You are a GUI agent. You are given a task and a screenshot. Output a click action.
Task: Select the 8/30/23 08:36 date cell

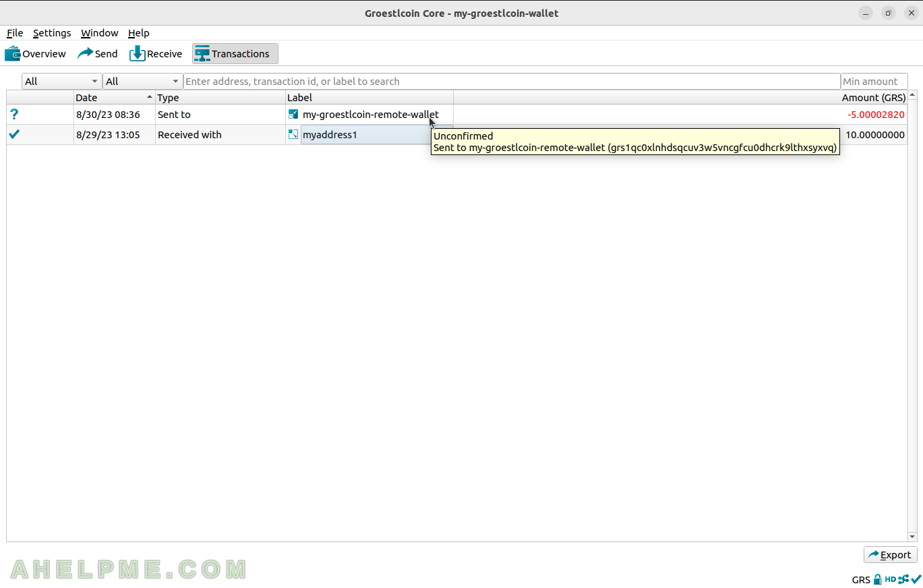115,115
